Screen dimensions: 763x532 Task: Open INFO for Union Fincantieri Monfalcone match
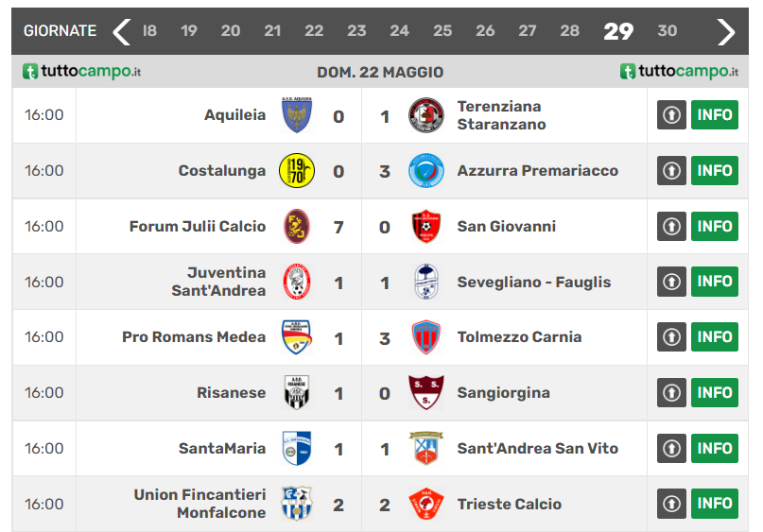tap(714, 505)
